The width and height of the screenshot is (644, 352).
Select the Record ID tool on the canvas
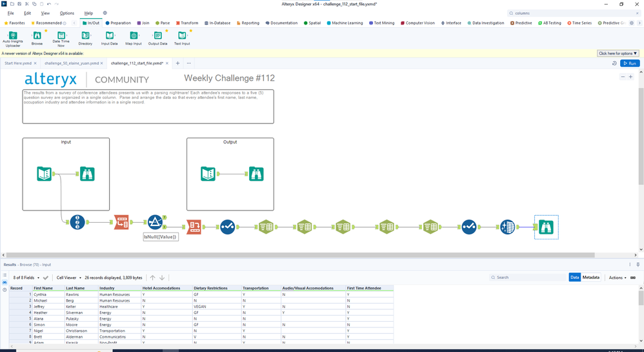point(77,222)
